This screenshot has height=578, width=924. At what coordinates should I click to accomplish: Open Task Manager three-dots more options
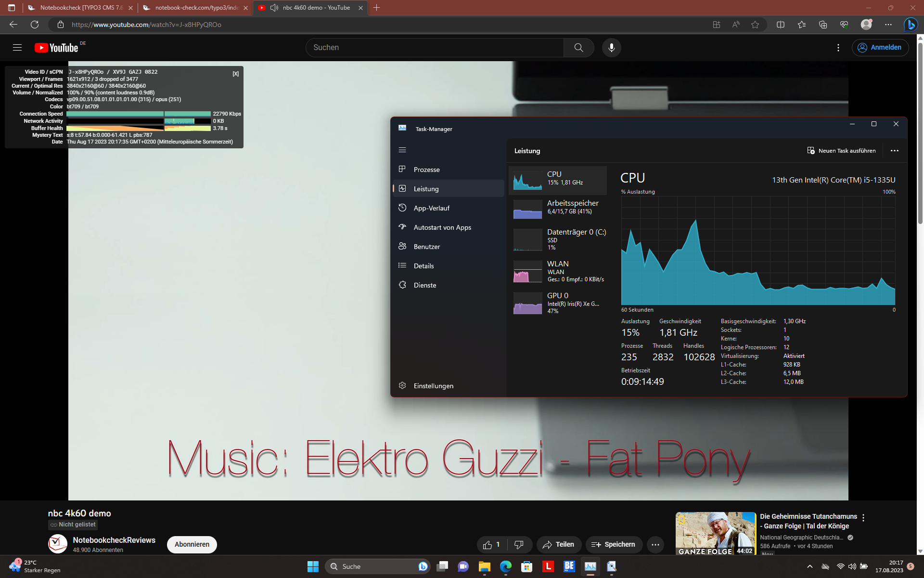(894, 151)
